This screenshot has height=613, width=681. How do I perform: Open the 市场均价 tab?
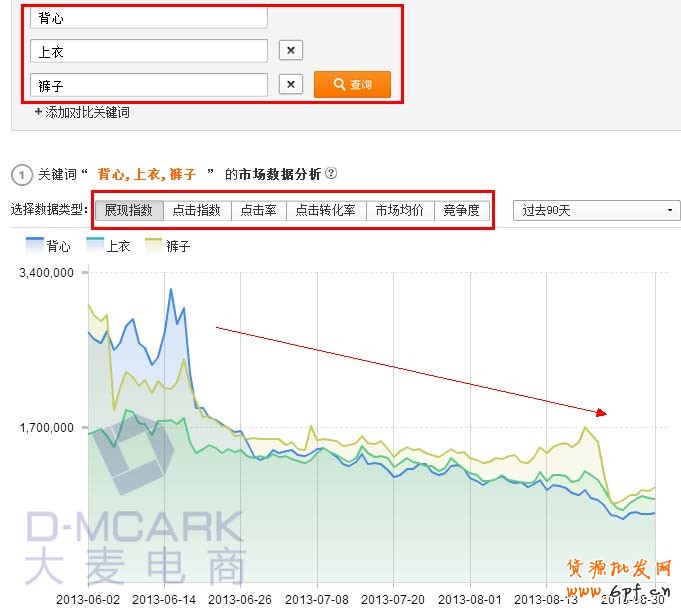point(400,210)
